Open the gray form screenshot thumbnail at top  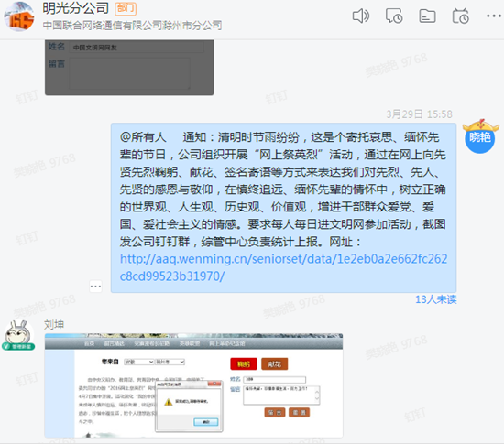129,68
